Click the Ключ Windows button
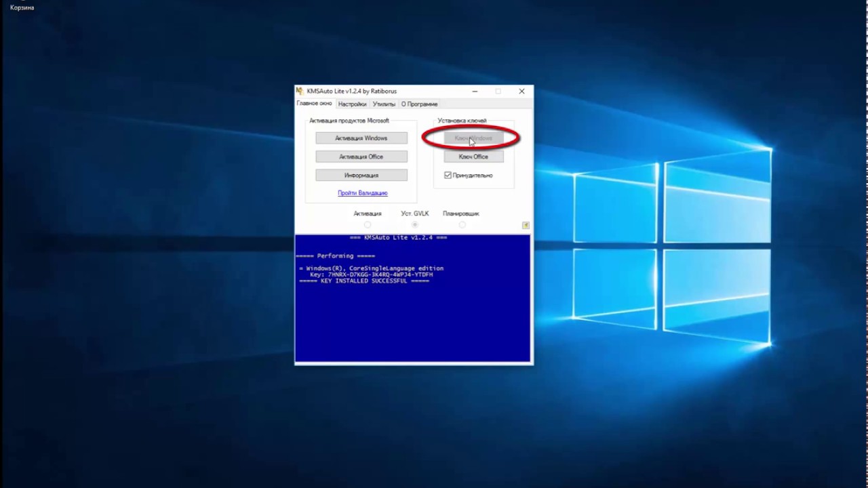Viewport: 868px width, 488px height. tap(473, 138)
